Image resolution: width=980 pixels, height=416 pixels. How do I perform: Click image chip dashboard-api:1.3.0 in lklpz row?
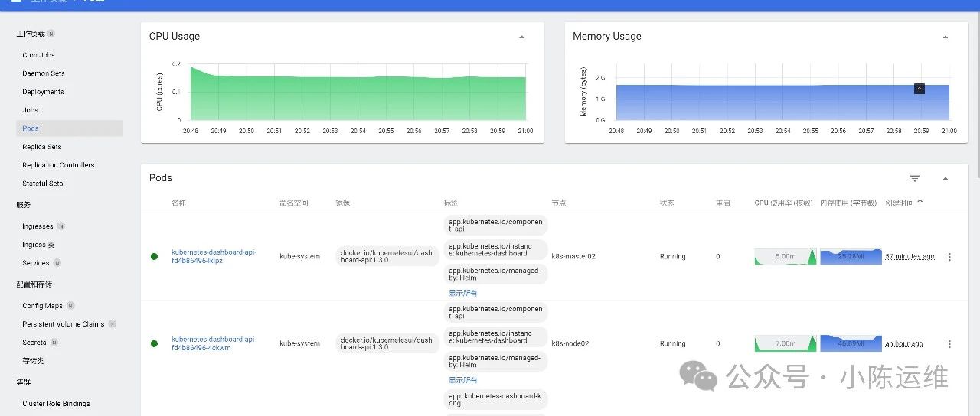coord(387,257)
